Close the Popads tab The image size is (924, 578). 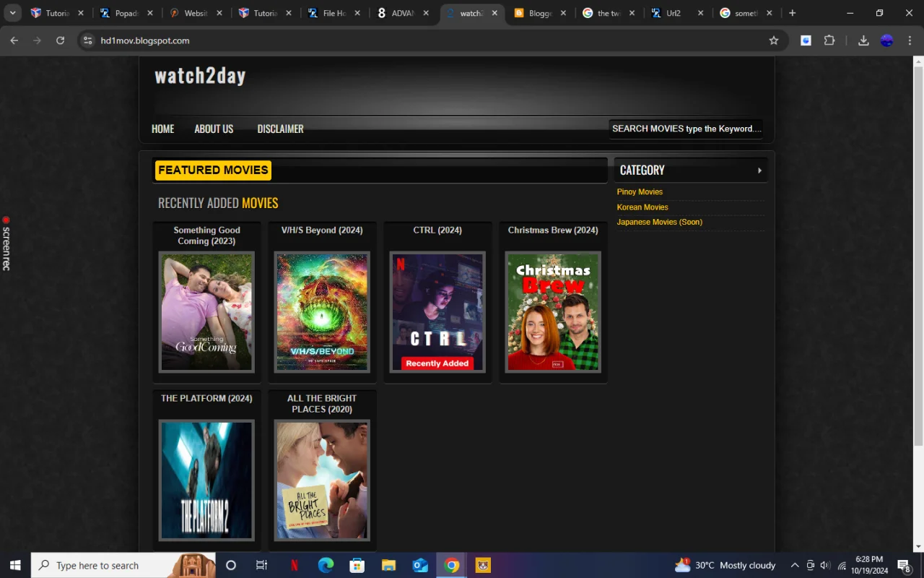tap(149, 13)
